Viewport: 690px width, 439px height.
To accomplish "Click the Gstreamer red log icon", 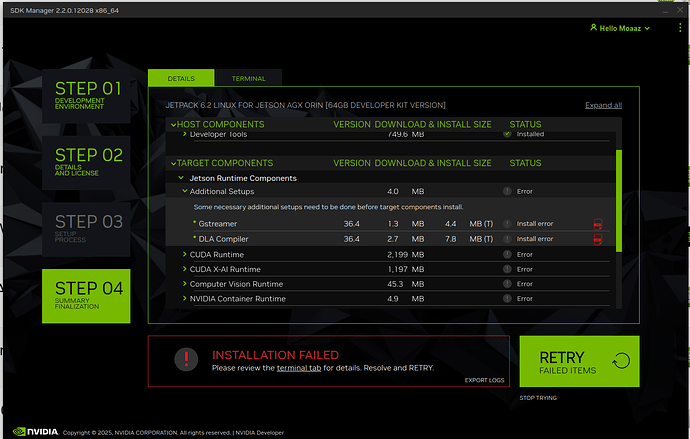I will click(598, 224).
